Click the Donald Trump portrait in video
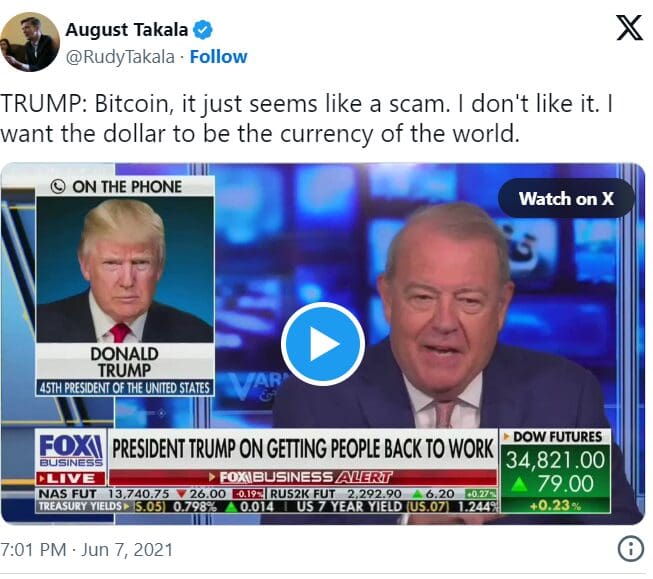Viewport: 653px width, 579px height. 125,270
